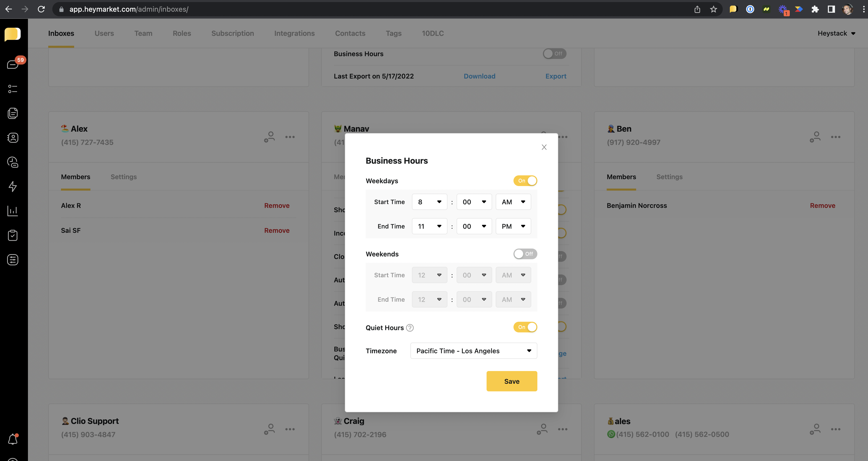This screenshot has width=868, height=461.
Task: Open the notifications bell icon
Action: coord(13,439)
